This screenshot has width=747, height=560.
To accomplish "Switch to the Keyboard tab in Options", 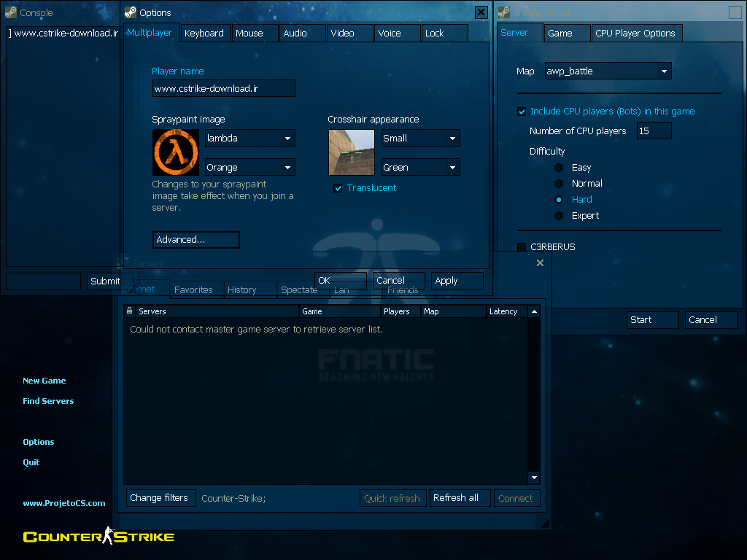I will (x=205, y=34).
